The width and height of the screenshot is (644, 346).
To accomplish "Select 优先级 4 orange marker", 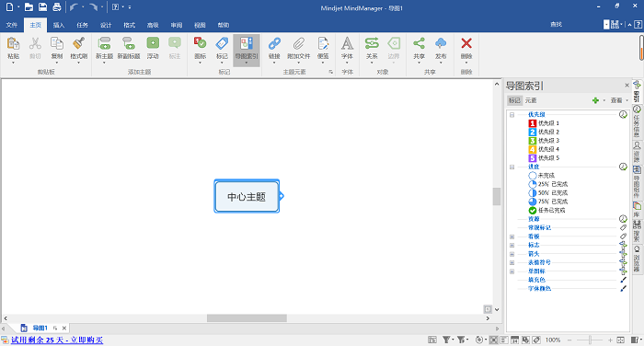I will pyautogui.click(x=533, y=149).
